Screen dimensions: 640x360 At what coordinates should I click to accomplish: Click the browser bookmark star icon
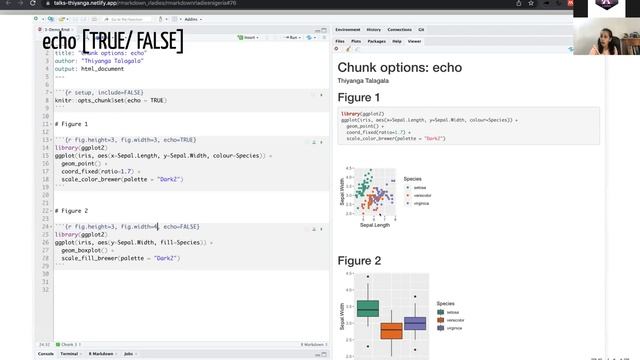[x=531, y=3]
